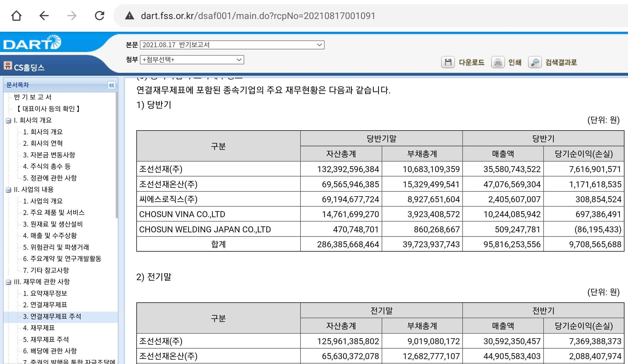Open the 본문 report date dropdown
Screen dimensions: 628x364
pos(232,45)
